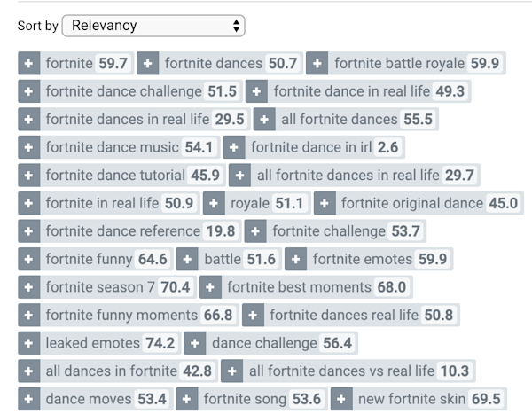This screenshot has width=532, height=414.
Task: Add the 'fortnite season 7' tag
Action: point(29,287)
